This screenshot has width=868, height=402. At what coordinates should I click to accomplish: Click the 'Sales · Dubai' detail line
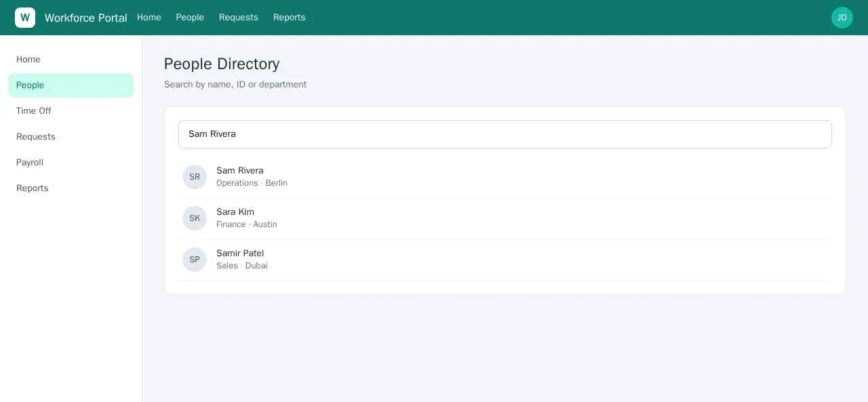(x=242, y=266)
